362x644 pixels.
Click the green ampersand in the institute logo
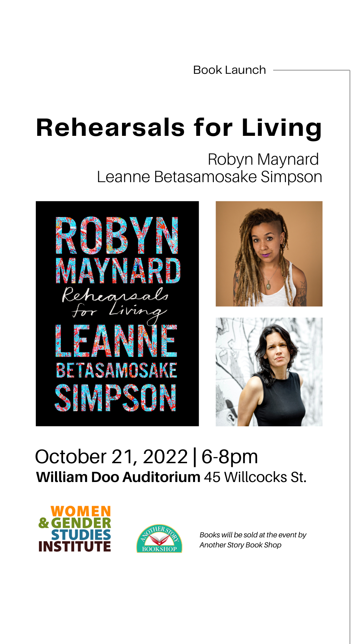click(x=44, y=523)
